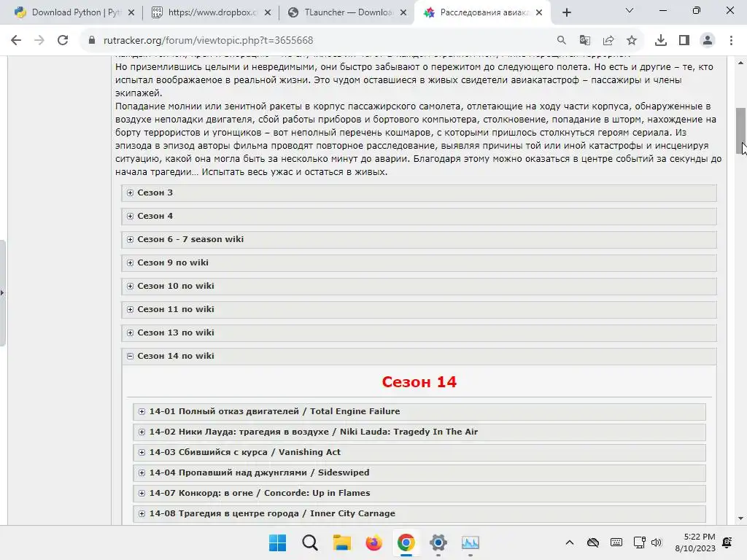Viewport: 747px width, 560px height.
Task: Expand the Сезон 3 spoiler
Action: click(419, 192)
